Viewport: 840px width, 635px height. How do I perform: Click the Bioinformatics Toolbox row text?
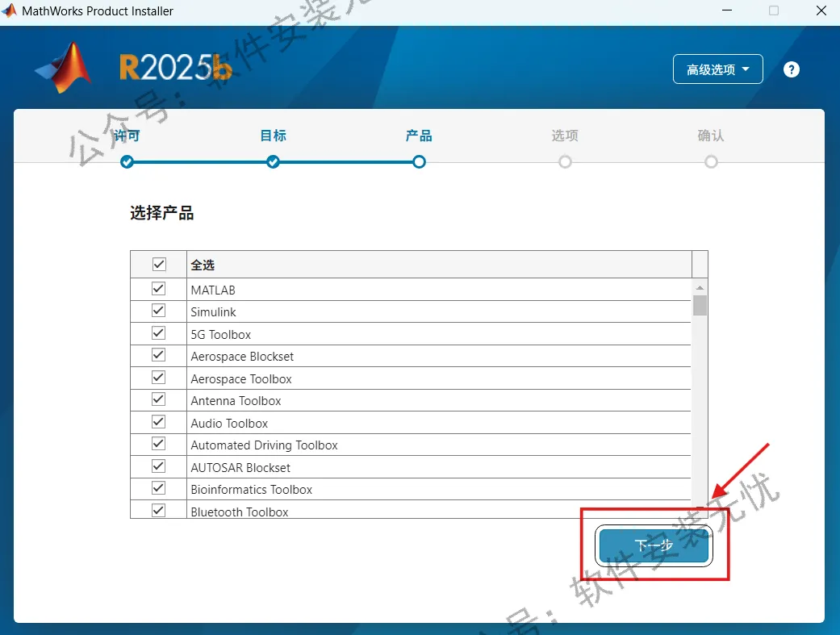[251, 490]
